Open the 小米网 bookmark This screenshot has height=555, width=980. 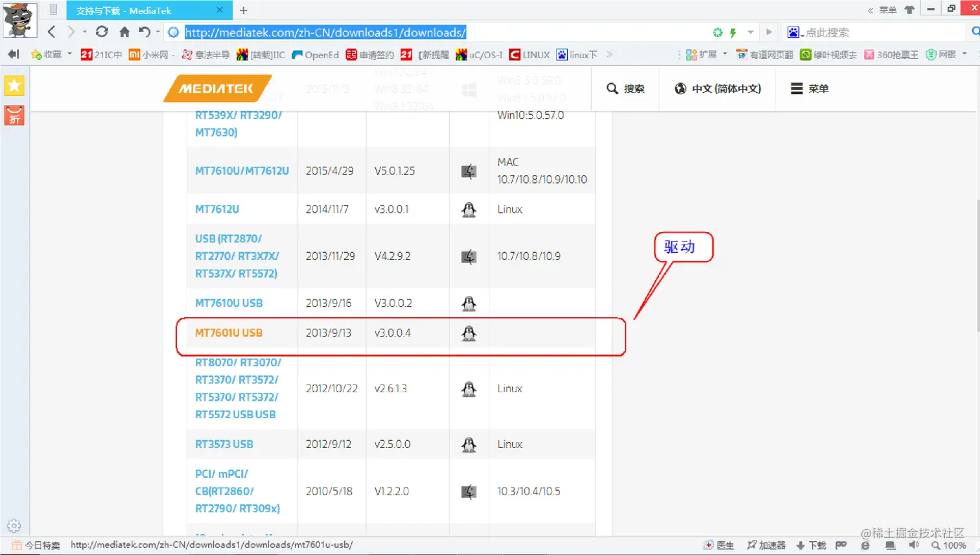tap(149, 54)
